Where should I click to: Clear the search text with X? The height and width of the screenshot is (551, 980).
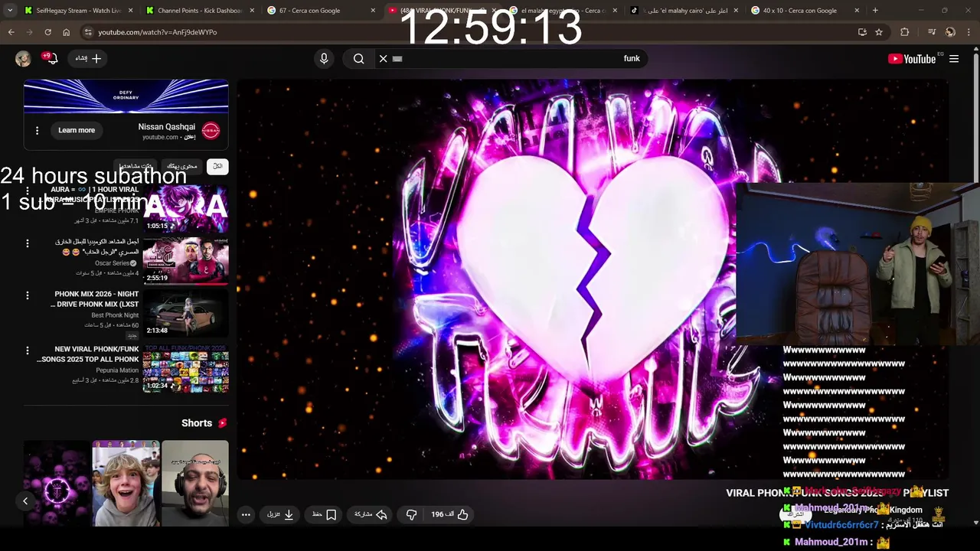click(x=384, y=58)
